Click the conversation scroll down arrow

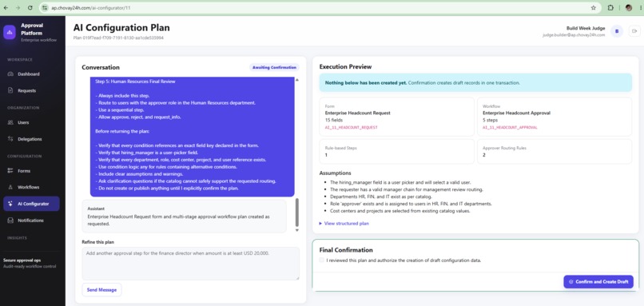click(297, 230)
